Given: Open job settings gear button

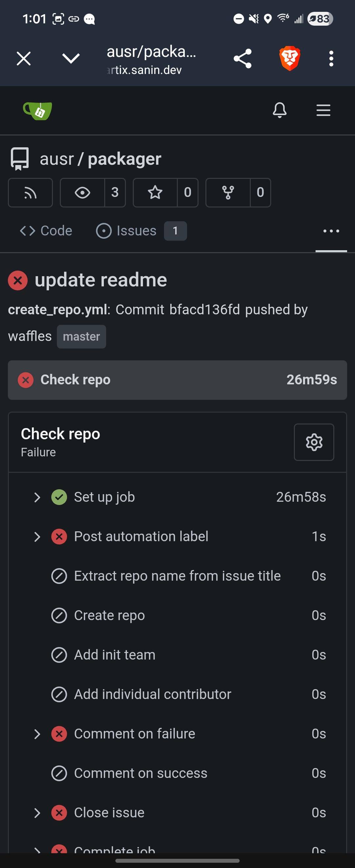Looking at the screenshot, I should pyautogui.click(x=314, y=442).
